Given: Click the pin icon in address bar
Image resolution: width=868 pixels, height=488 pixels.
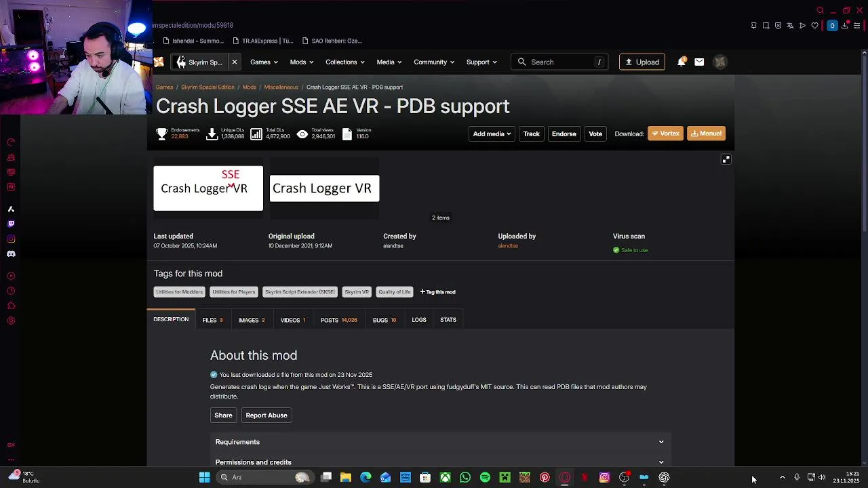Looking at the screenshot, I should pos(753,26).
